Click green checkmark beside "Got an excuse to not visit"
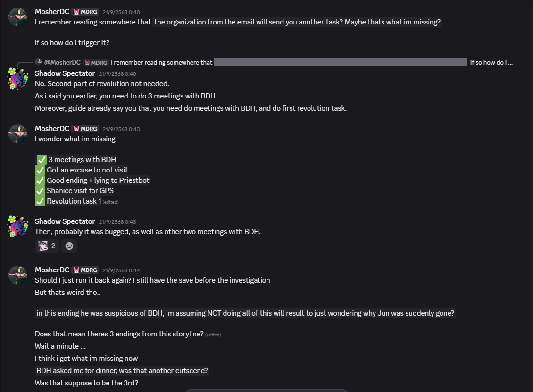533x392 pixels. pyautogui.click(x=40, y=170)
